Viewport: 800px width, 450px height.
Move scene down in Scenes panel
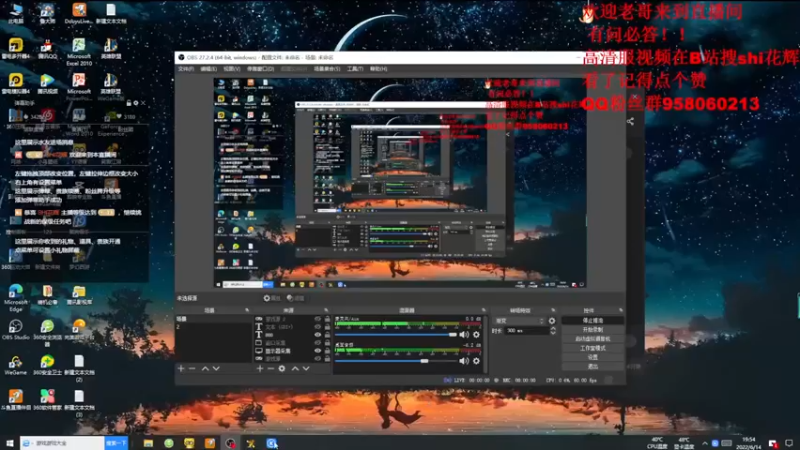tap(216, 368)
